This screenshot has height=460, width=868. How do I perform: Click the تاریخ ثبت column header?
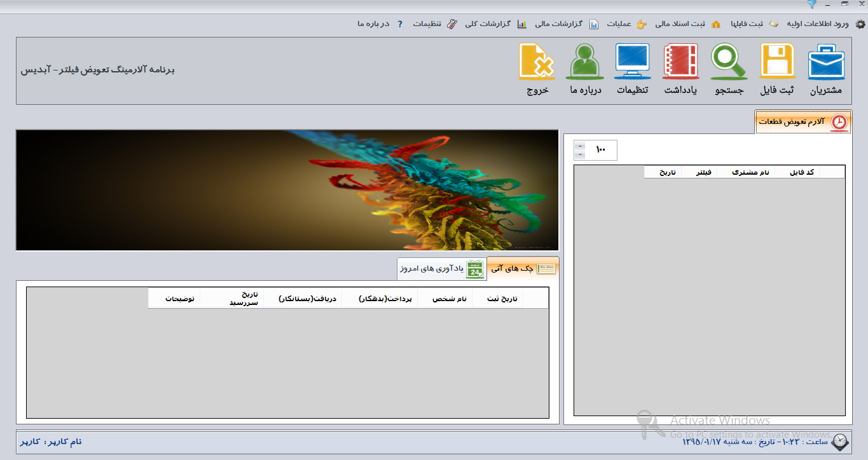click(497, 298)
